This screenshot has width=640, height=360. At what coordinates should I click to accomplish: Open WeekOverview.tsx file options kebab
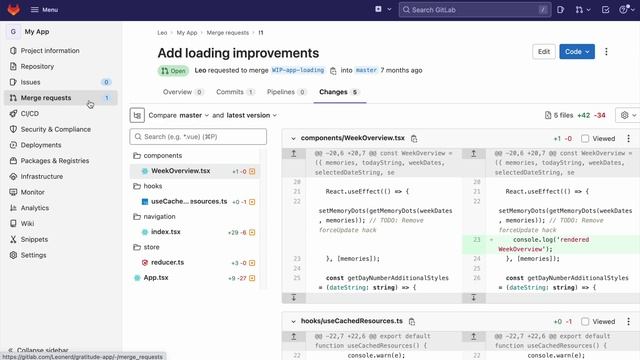(x=629, y=139)
